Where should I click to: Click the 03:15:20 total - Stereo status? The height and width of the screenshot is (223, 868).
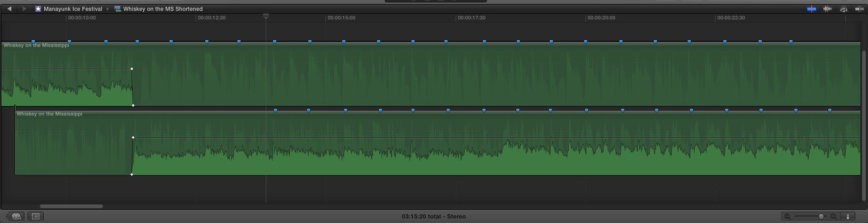tap(434, 216)
